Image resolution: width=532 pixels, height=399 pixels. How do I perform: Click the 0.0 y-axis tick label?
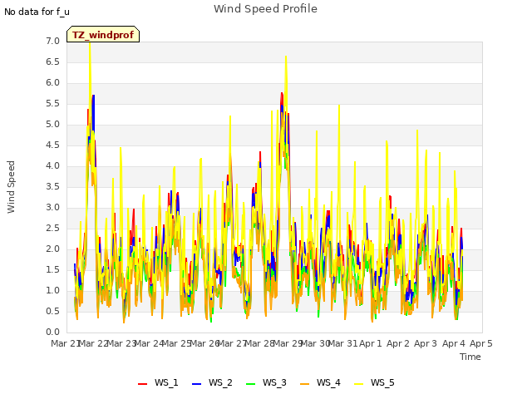[52, 332]
